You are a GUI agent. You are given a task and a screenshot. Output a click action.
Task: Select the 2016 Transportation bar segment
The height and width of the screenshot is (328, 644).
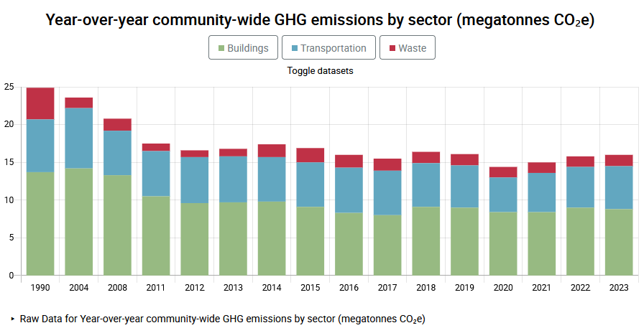coord(349,189)
